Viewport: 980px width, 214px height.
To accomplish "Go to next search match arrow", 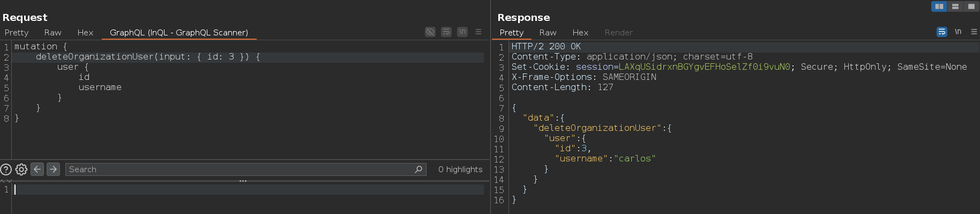I will 53,169.
